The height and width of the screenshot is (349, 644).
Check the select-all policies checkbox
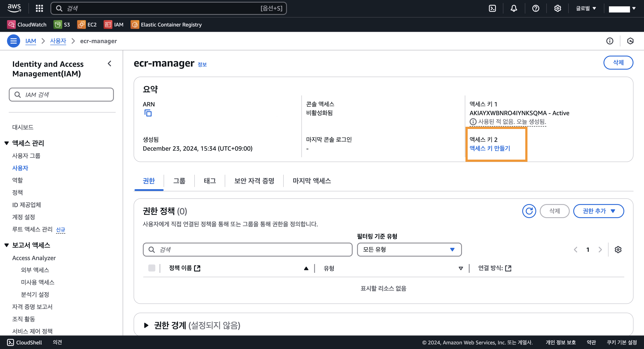[152, 268]
